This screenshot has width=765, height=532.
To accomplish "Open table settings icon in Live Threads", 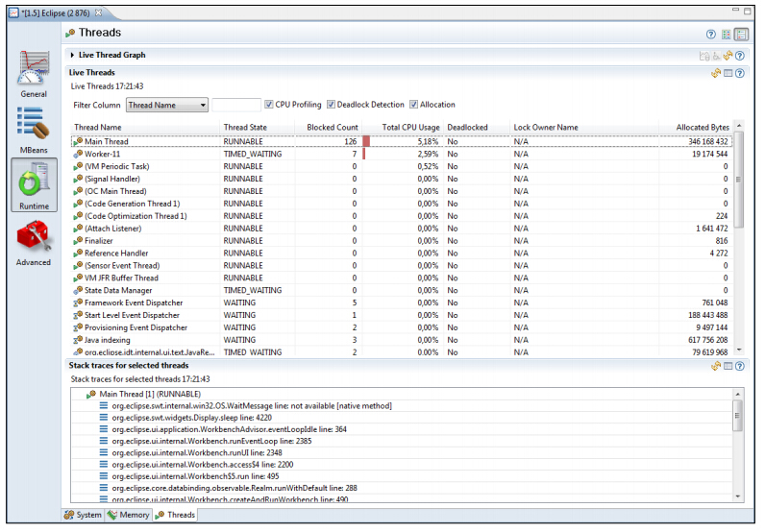I will pyautogui.click(x=728, y=73).
